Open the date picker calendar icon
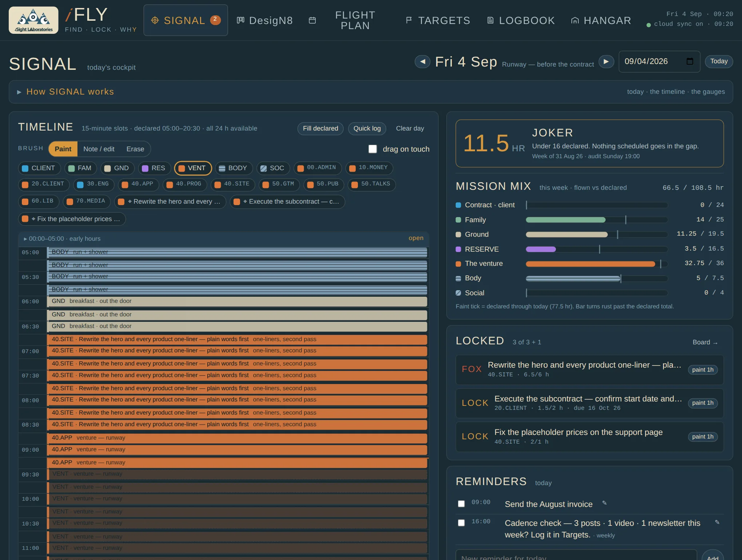 (690, 61)
